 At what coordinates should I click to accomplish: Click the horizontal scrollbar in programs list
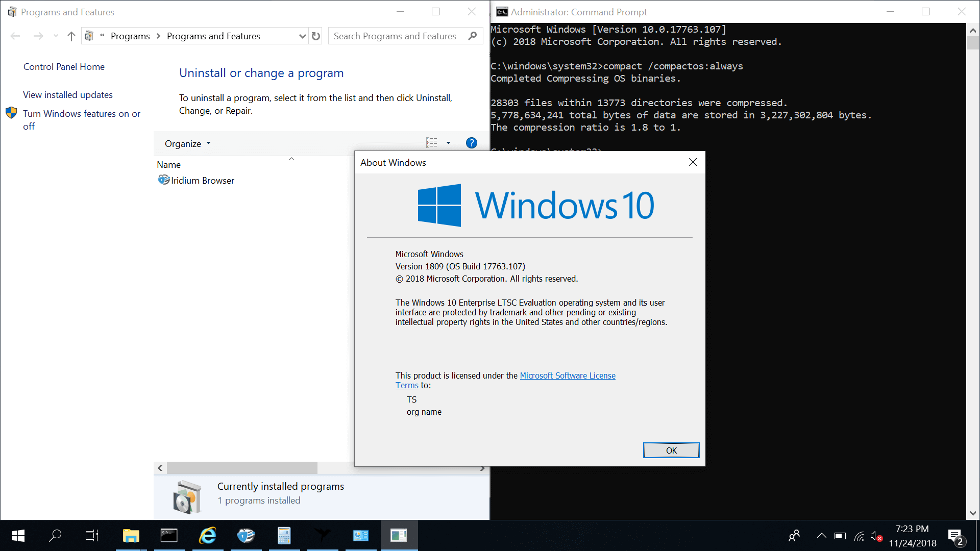point(242,468)
